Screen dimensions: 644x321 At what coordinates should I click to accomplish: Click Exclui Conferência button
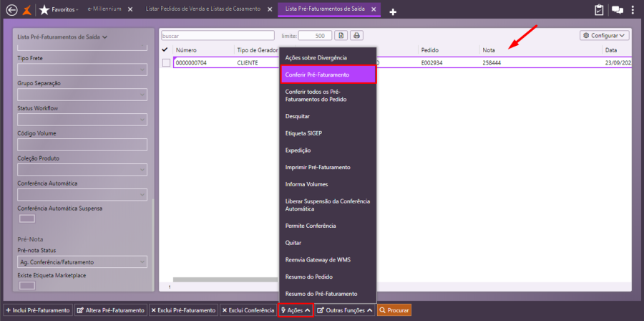tap(248, 310)
